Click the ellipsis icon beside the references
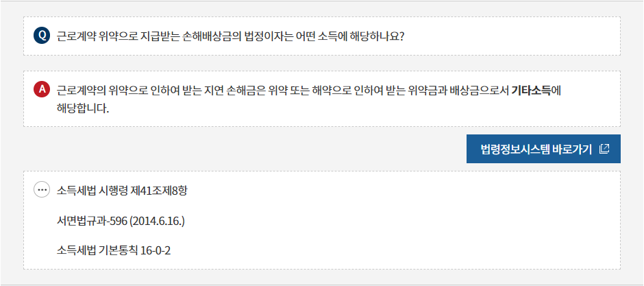Viewport: 644px width, 286px height. pos(42,190)
